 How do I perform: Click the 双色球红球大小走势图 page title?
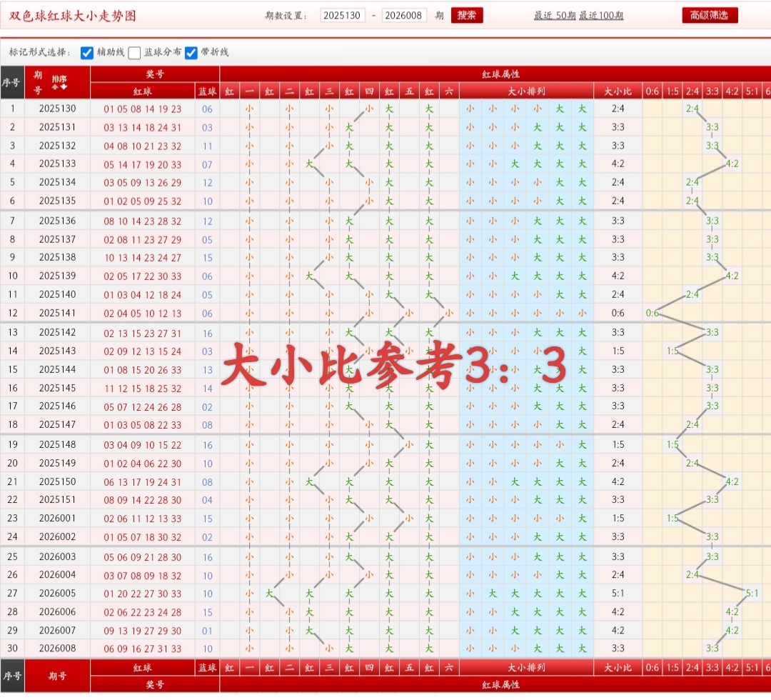click(x=72, y=16)
